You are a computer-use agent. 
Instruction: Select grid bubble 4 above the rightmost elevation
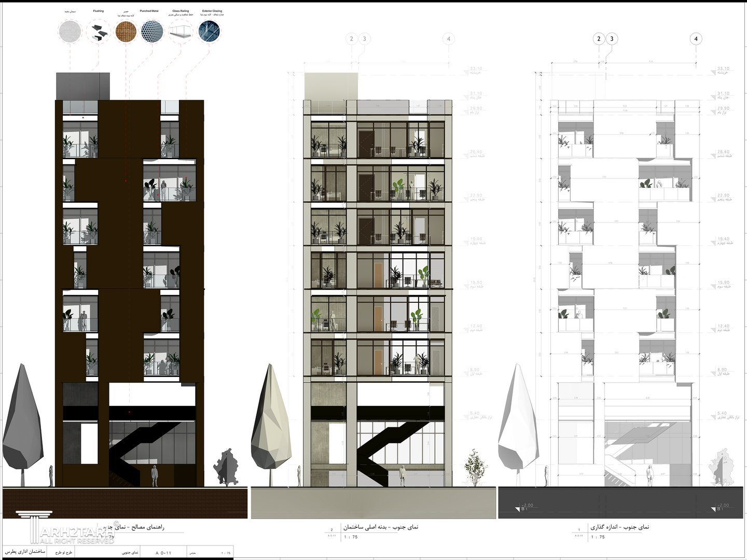(x=696, y=38)
